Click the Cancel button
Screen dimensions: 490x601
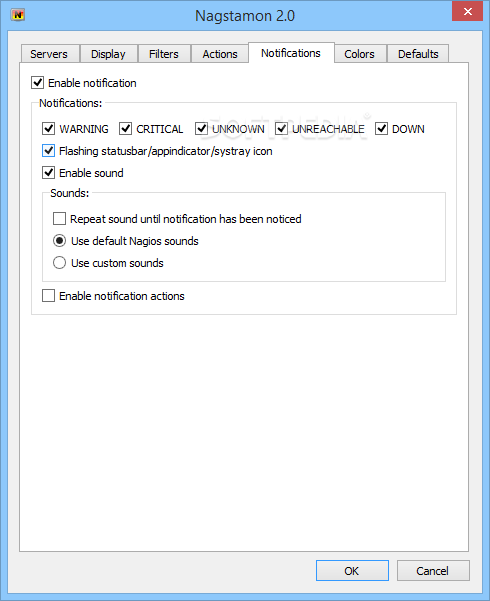[433, 571]
